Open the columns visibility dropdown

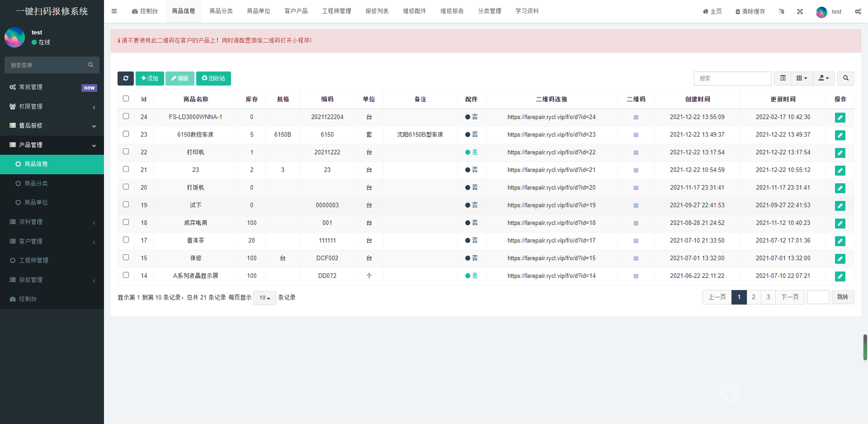pos(802,78)
